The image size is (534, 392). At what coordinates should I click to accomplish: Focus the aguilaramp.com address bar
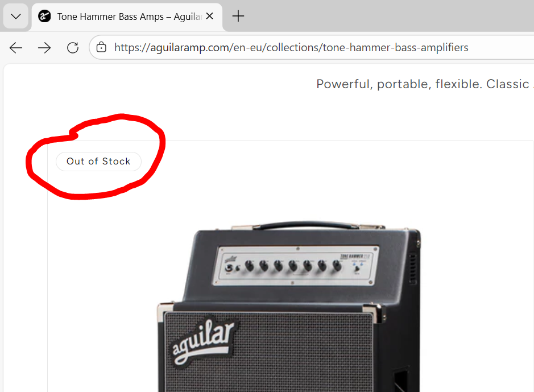coord(311,47)
